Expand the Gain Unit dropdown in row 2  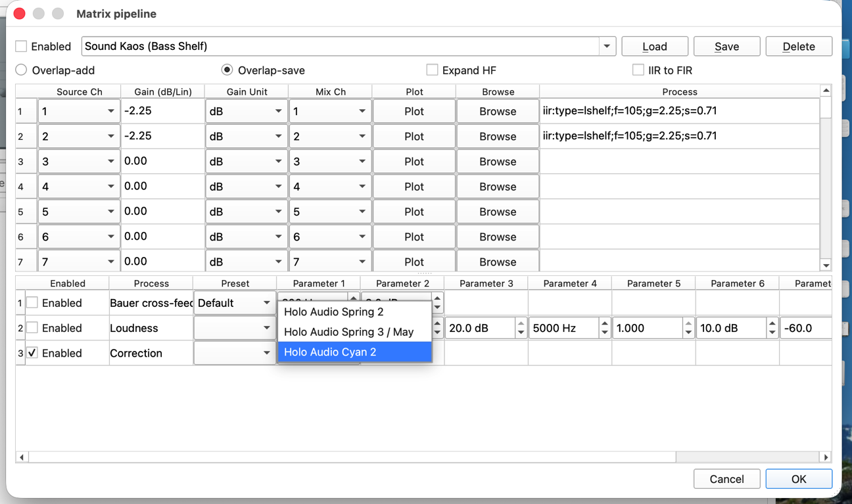(x=278, y=137)
